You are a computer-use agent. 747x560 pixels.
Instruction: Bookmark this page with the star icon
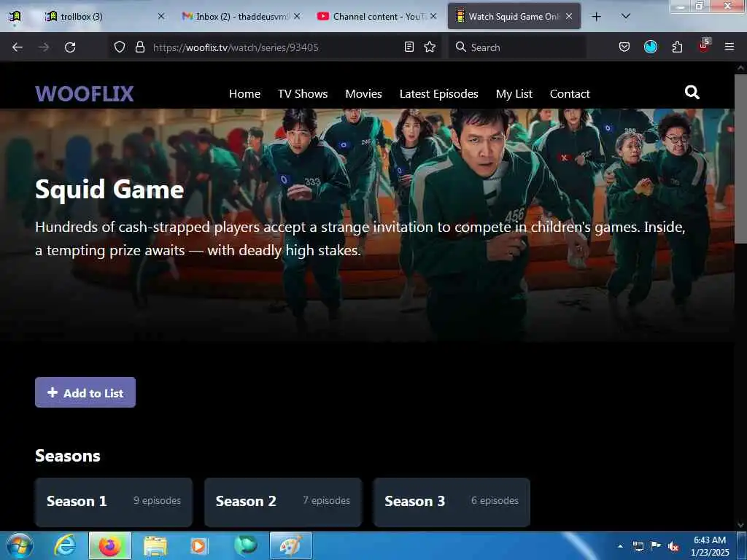[430, 47]
